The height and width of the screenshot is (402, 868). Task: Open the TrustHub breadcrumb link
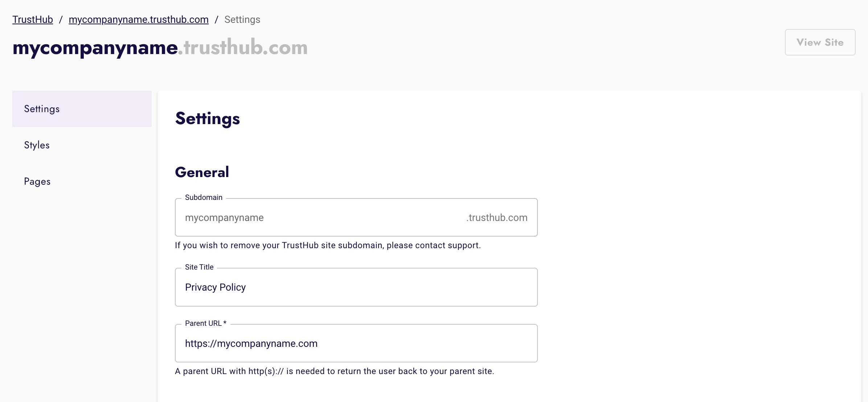click(33, 20)
